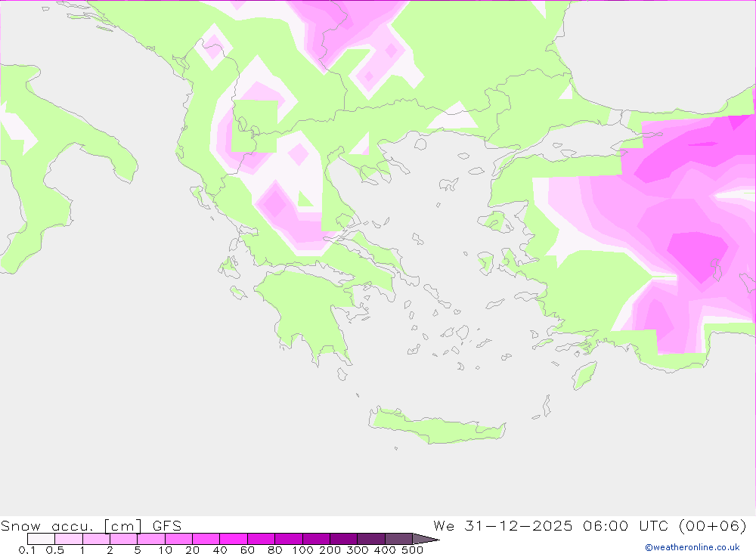
Task: Click the '500' legend label
Action: (x=413, y=549)
